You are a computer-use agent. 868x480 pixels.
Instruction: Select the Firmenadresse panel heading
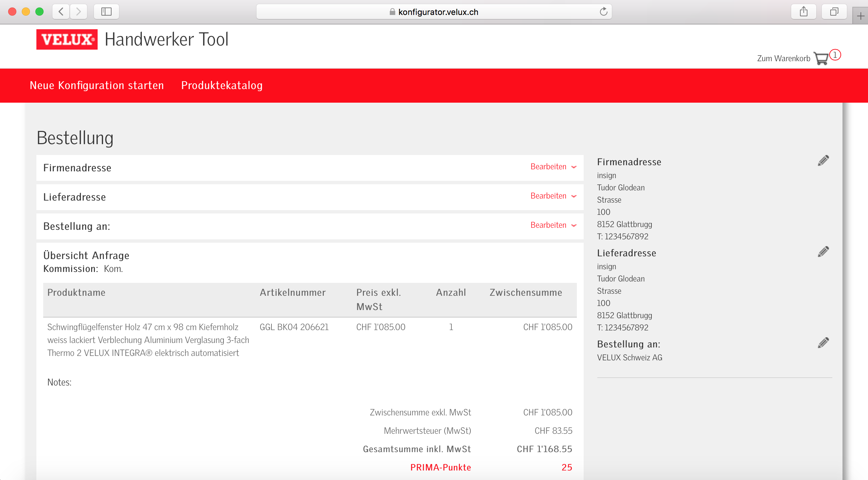pos(77,168)
